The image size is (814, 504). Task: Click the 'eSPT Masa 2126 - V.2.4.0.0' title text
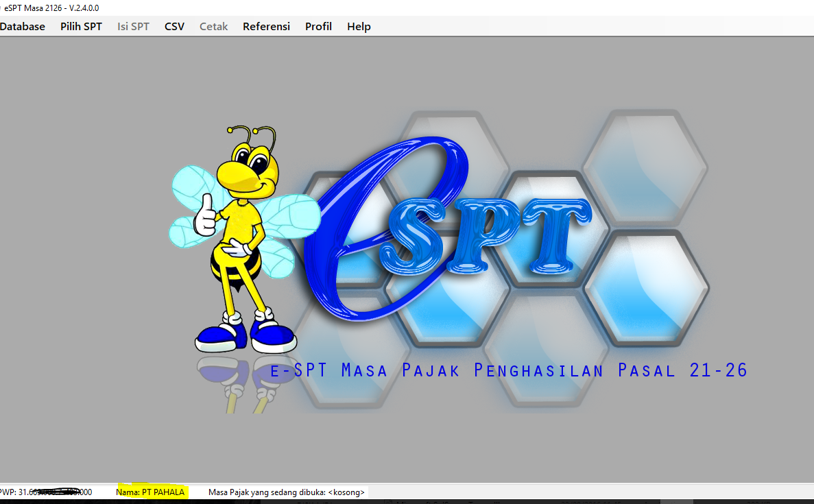tap(51, 8)
